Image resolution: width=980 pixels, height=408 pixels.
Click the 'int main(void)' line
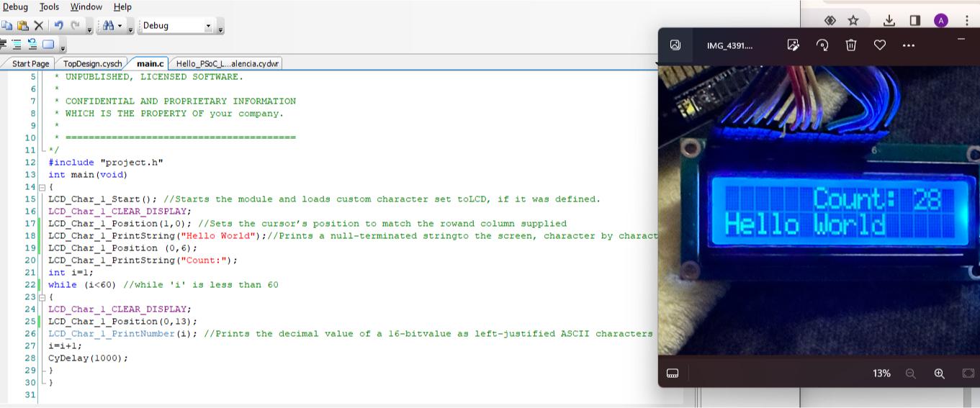tap(88, 175)
